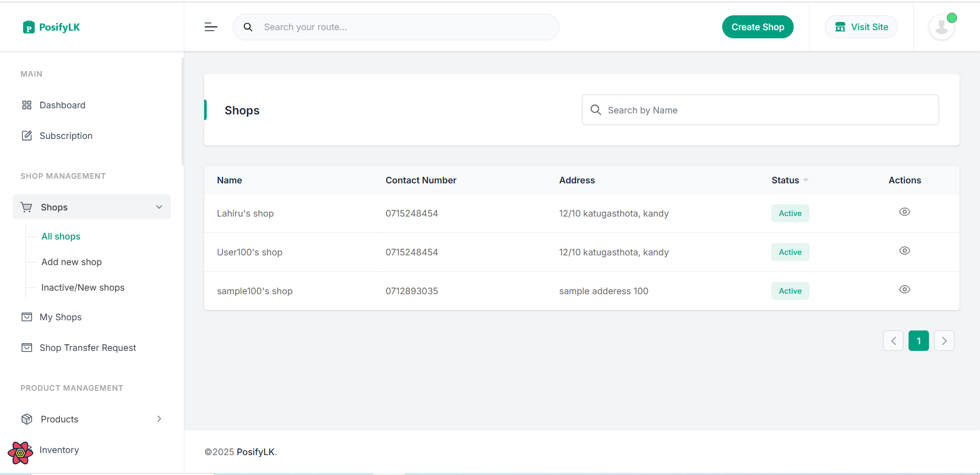Click the sidebar collapse hamburger icon
980x475 pixels.
tap(211, 27)
